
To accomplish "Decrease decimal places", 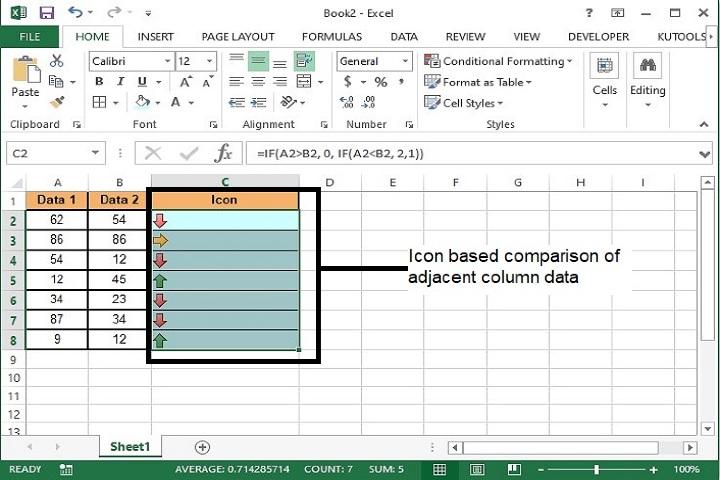I will click(368, 102).
